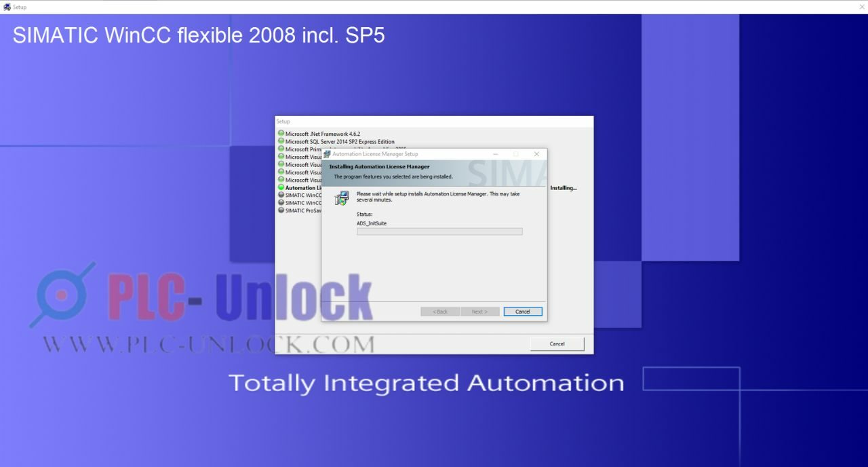Click the ADS_InitSuite progress bar
The image size is (868, 467).
click(439, 231)
